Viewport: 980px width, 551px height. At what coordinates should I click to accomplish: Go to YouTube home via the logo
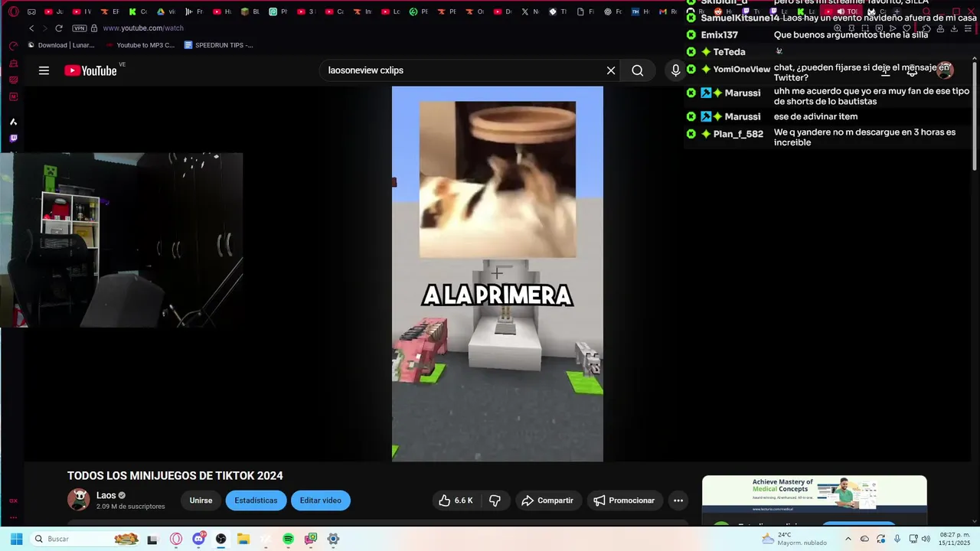90,70
